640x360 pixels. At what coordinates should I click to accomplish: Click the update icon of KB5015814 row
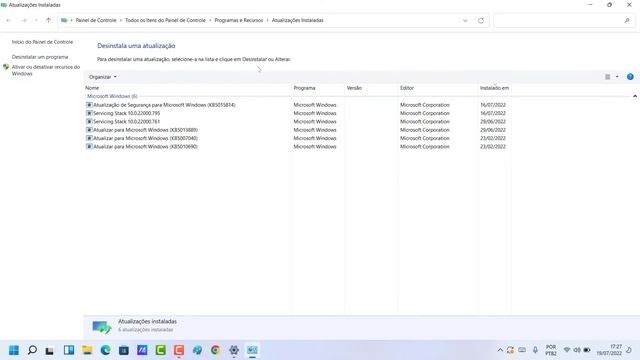point(89,105)
